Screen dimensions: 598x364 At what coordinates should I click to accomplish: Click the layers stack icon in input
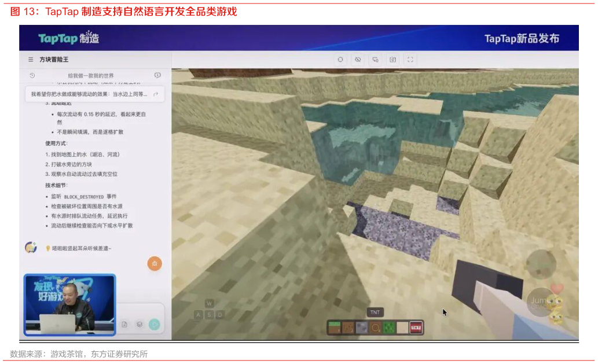click(x=140, y=325)
